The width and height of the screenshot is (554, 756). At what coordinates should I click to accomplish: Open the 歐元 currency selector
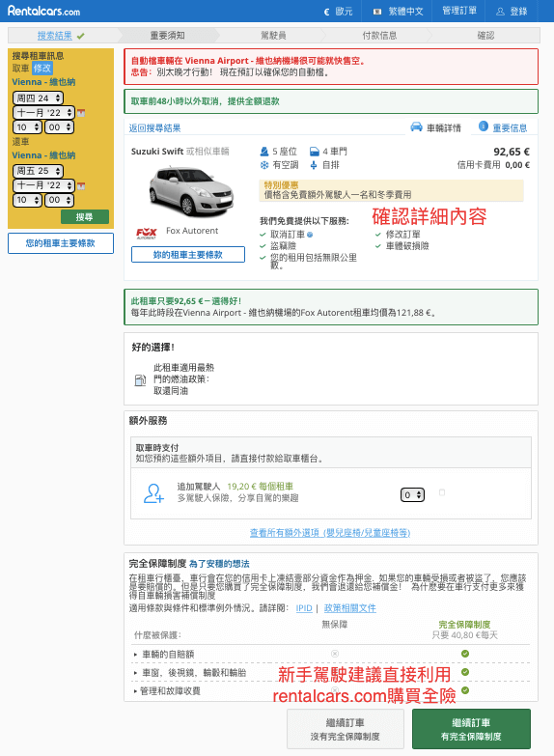(338, 11)
